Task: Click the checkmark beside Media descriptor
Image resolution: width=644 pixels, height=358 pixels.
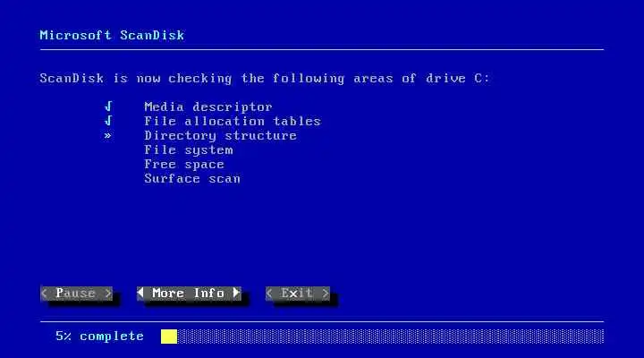Action: click(108, 107)
